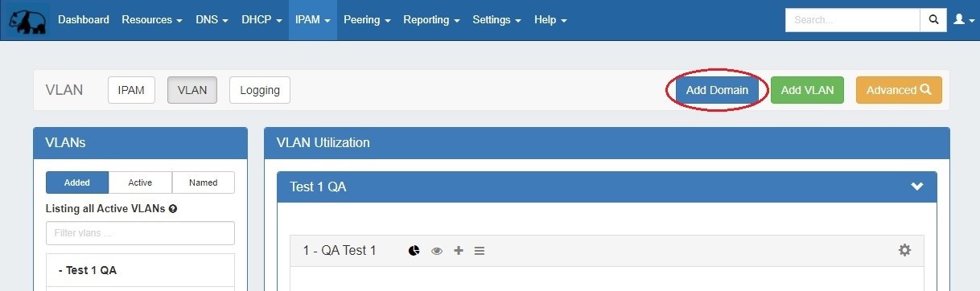Click the pie chart icon for QA Test 1
The image size is (980, 291).
[414, 251]
